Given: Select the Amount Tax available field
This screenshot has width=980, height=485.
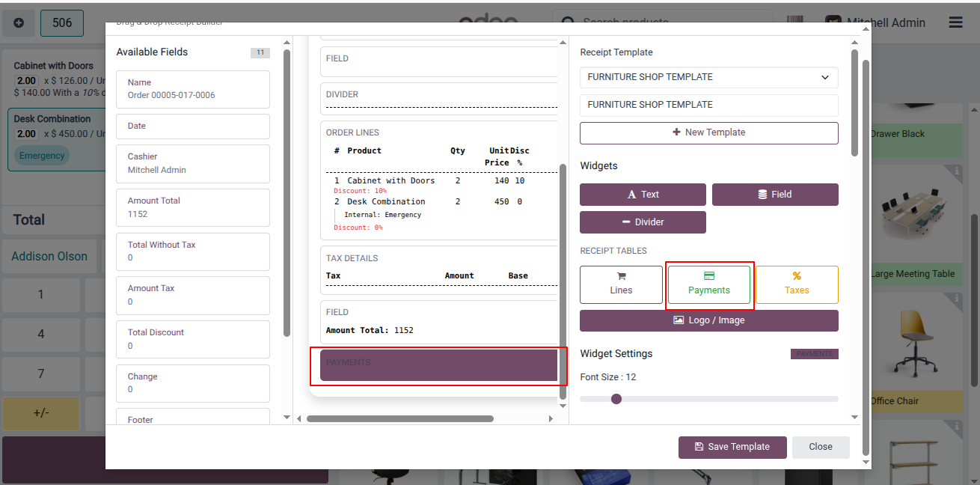Looking at the screenshot, I should (x=193, y=295).
